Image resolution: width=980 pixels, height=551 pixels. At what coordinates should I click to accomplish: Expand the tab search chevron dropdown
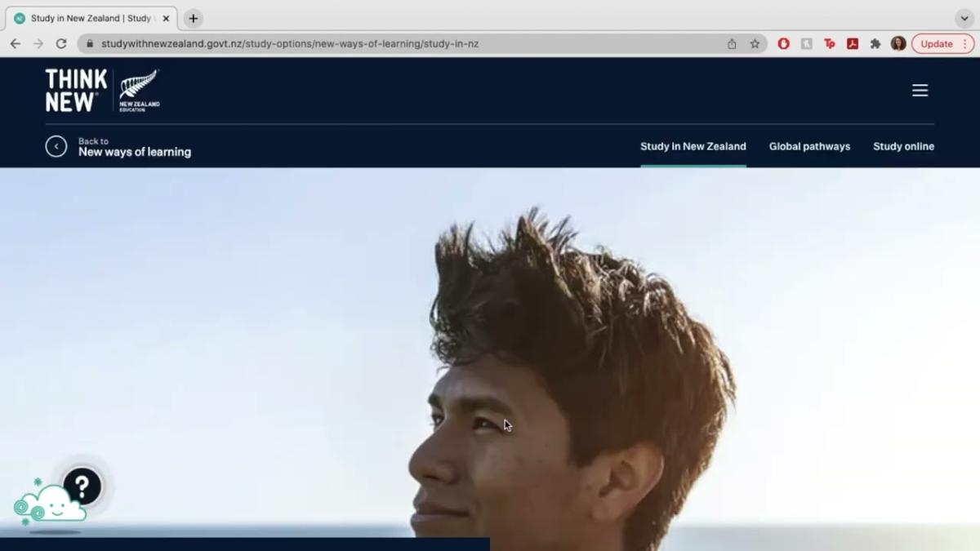(x=964, y=18)
